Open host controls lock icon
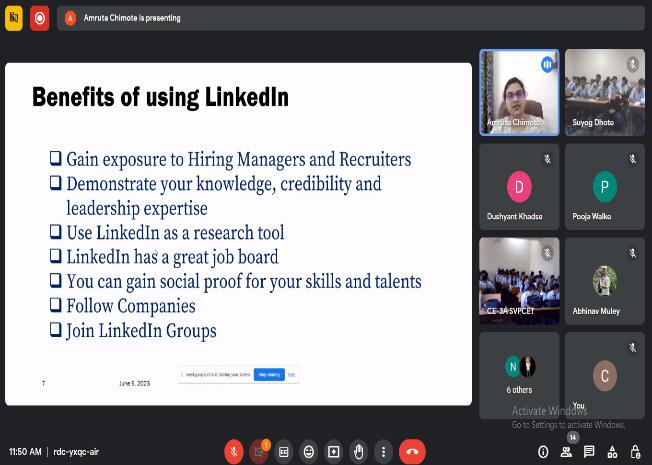 pyautogui.click(x=635, y=452)
